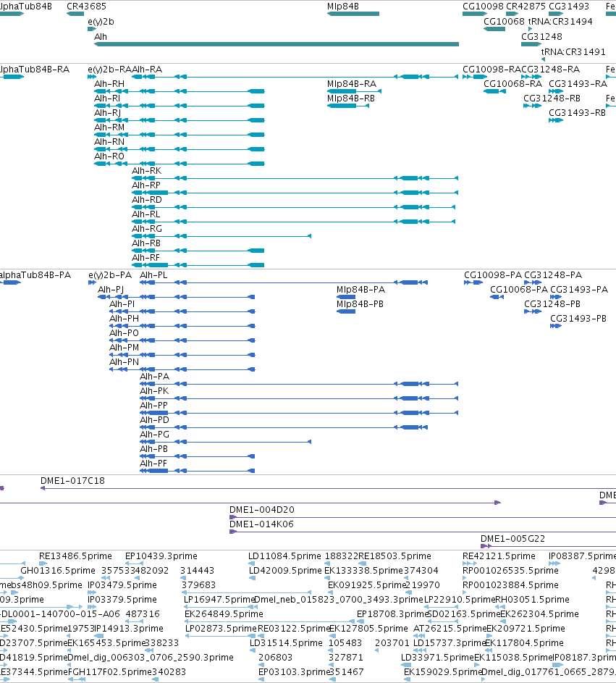Select the Alh-PO protein label
616x683 pixels.
[124, 332]
